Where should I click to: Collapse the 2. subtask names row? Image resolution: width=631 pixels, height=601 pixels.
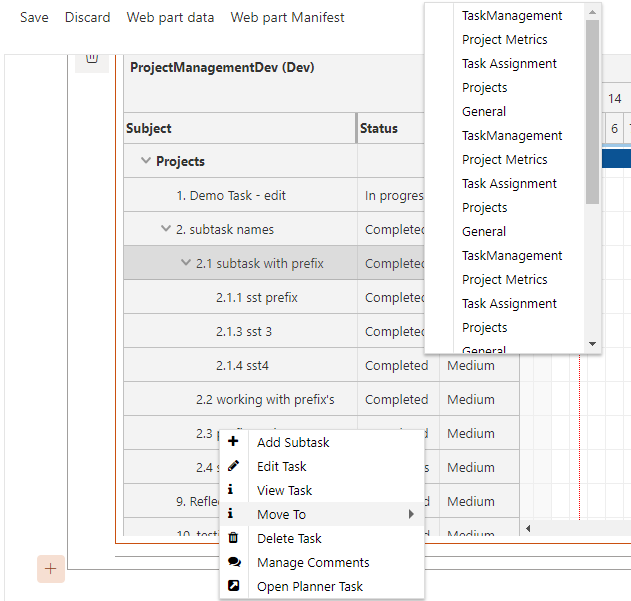166,229
